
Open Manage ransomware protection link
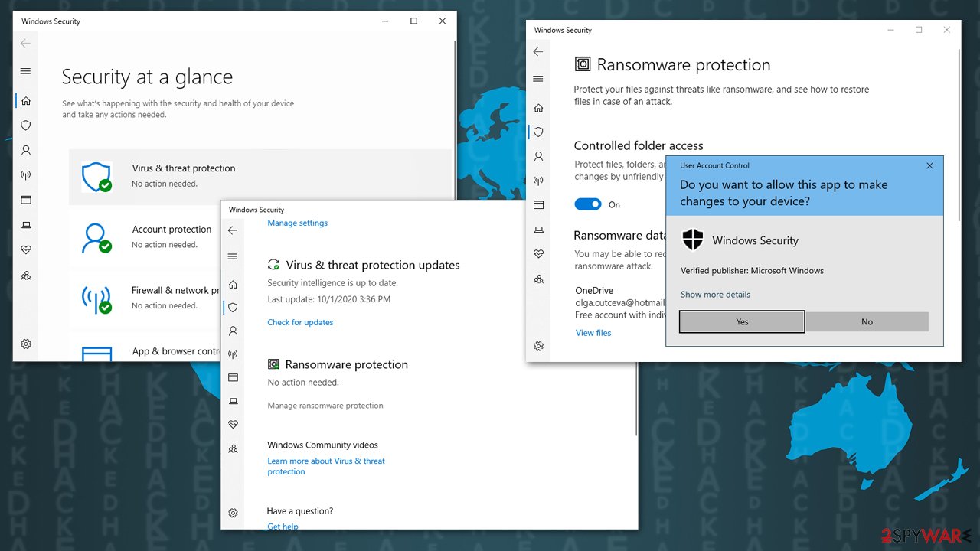(325, 406)
